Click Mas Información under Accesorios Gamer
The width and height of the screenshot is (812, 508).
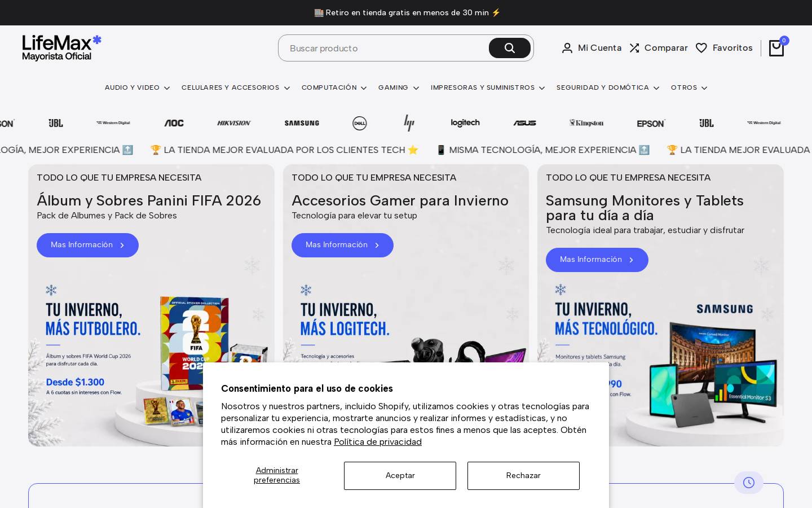coord(342,245)
